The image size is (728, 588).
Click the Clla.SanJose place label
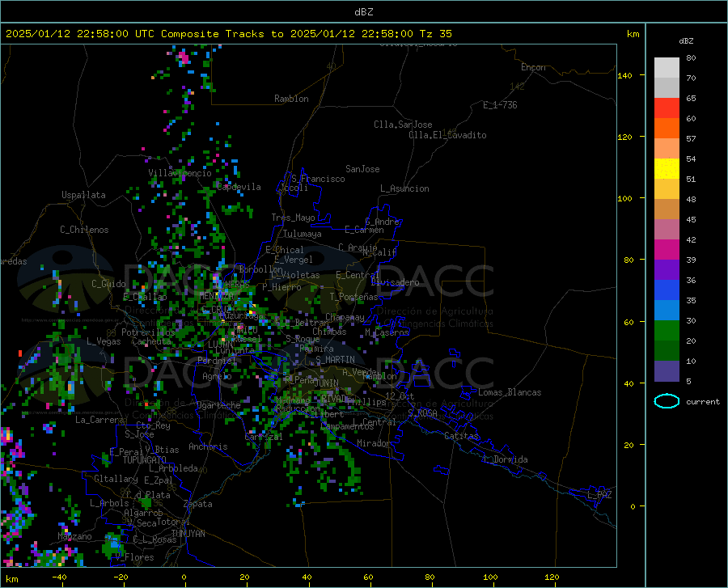[x=403, y=125]
